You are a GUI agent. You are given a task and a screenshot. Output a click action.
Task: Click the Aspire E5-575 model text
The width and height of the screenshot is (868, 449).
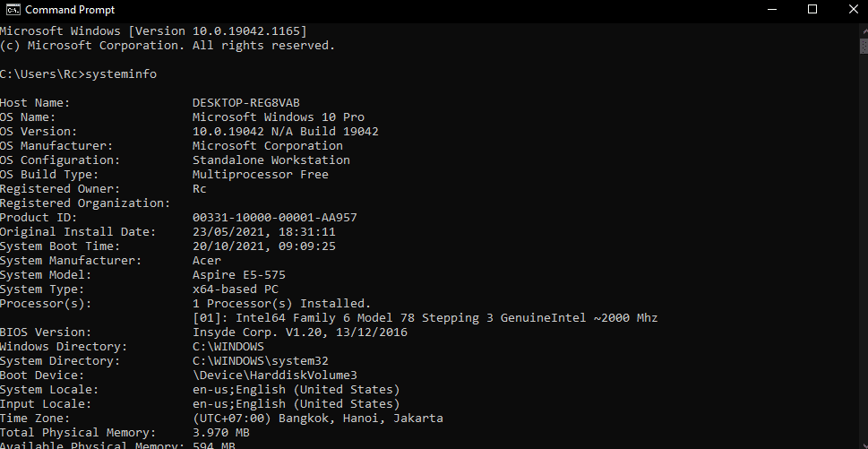point(239,274)
